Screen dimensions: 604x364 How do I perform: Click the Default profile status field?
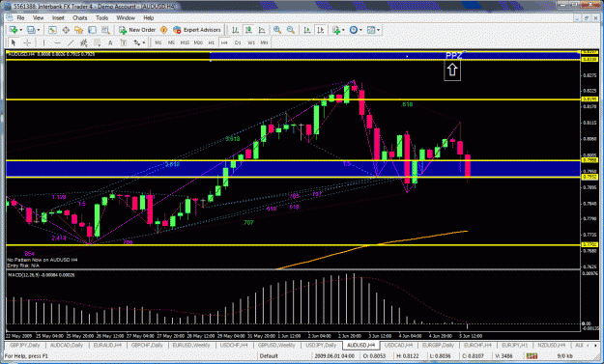269,356
